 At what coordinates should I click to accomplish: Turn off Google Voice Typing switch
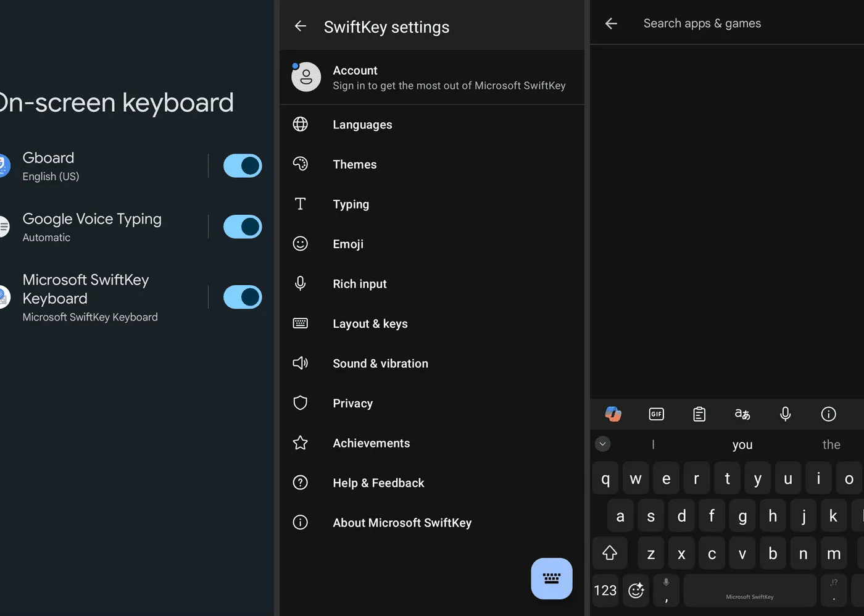point(243,227)
